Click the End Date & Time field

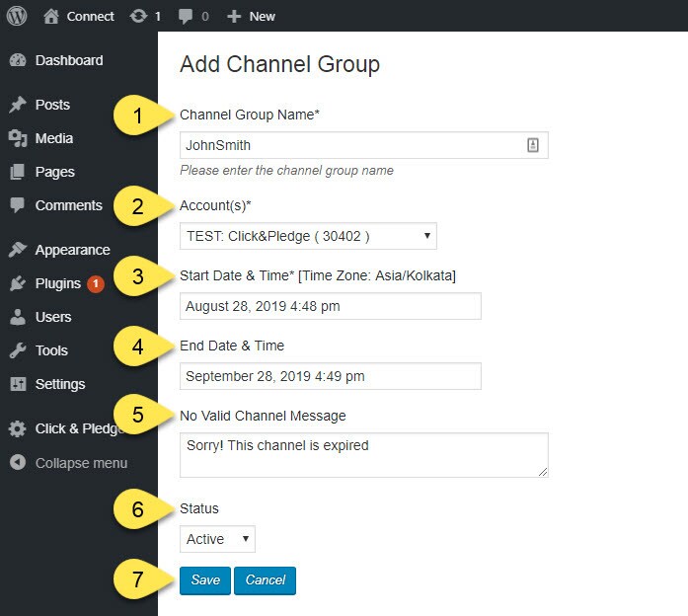pos(331,376)
